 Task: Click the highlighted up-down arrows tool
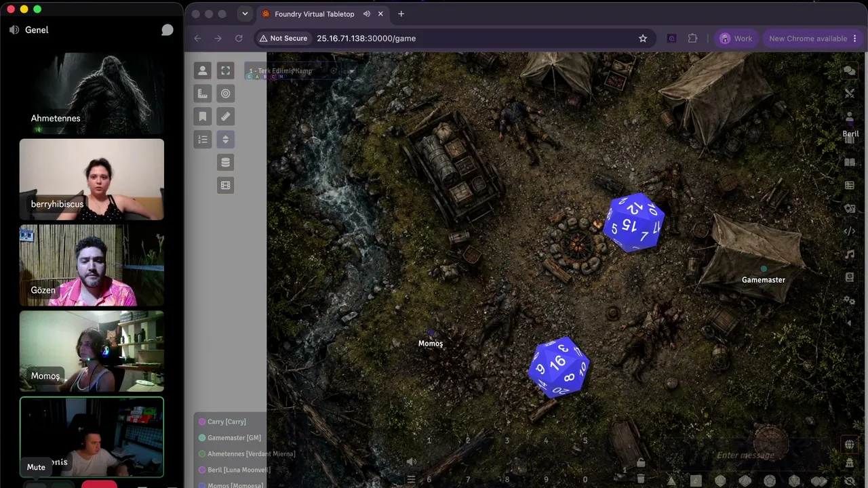[x=226, y=140]
